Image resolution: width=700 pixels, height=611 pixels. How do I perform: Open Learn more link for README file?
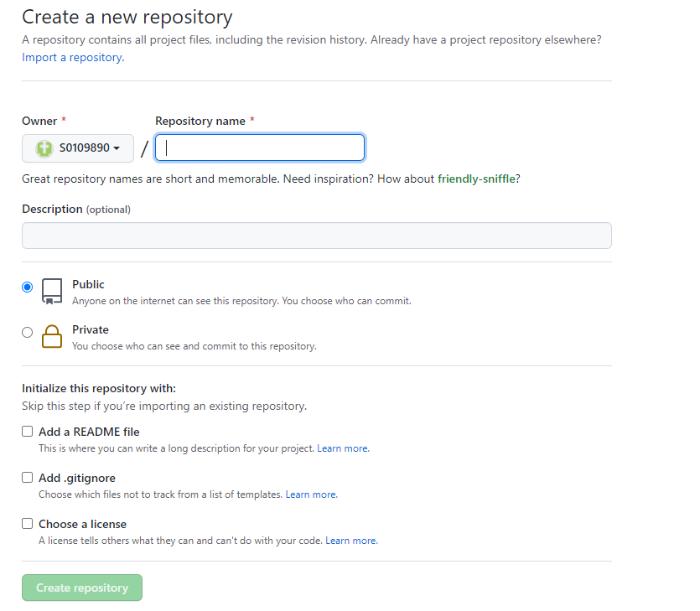click(344, 448)
